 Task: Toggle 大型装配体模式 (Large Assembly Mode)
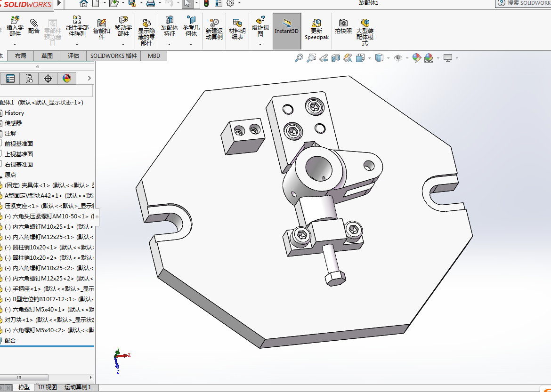click(365, 32)
